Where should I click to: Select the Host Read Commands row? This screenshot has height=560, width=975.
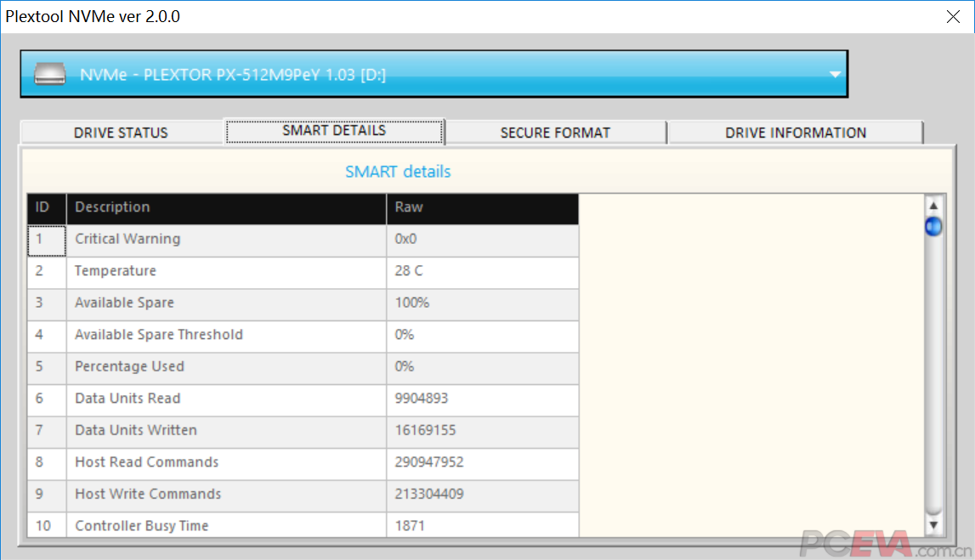coord(303,464)
